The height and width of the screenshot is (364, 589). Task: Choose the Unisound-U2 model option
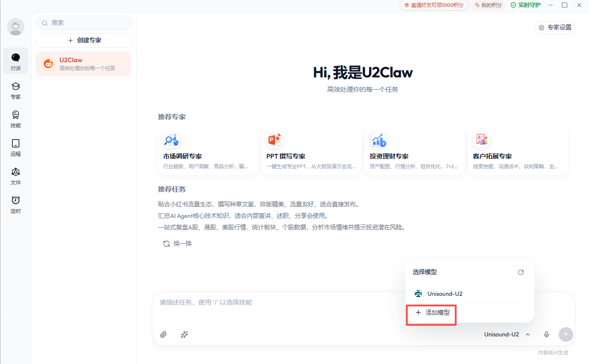tap(470, 294)
